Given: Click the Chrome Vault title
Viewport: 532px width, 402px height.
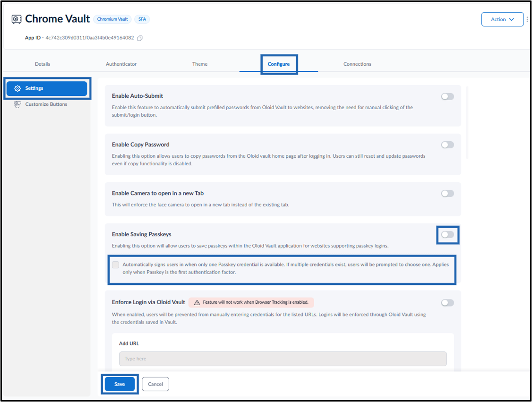Looking at the screenshot, I should pos(57,19).
